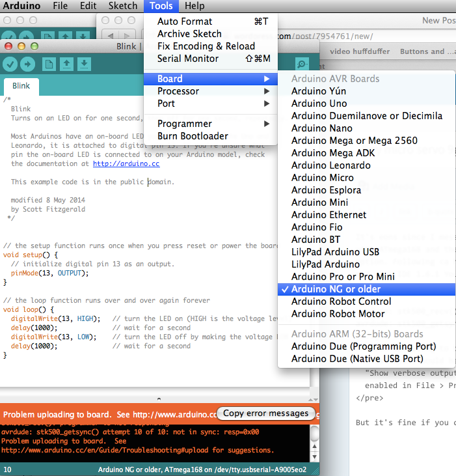Click the Upload arrow toolbar icon
456x476 pixels.
click(27, 64)
